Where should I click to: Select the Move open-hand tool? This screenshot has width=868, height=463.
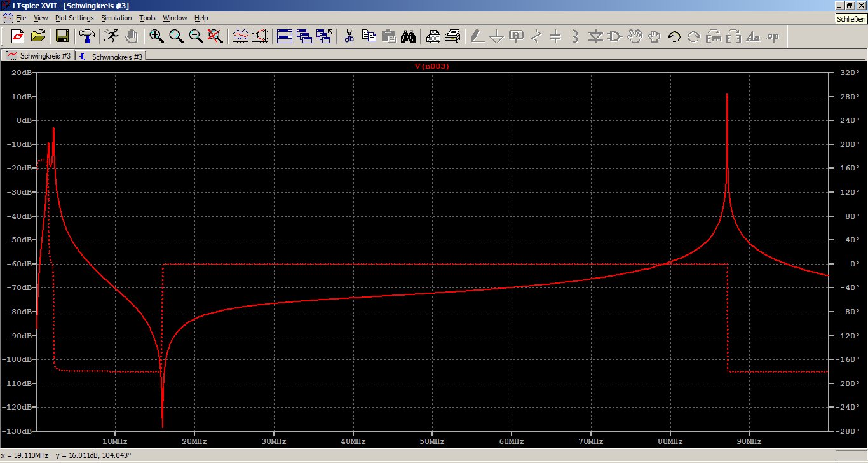click(x=635, y=36)
